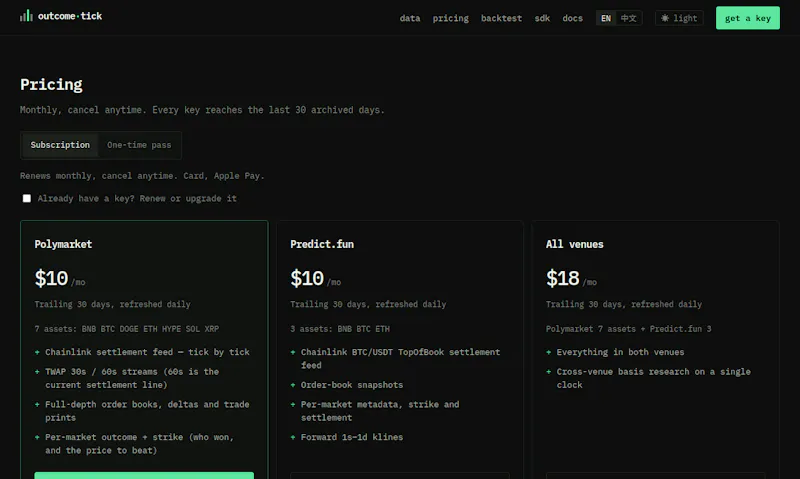Open the sdk nav item
The height and width of the screenshot is (479, 800).
coord(542,18)
